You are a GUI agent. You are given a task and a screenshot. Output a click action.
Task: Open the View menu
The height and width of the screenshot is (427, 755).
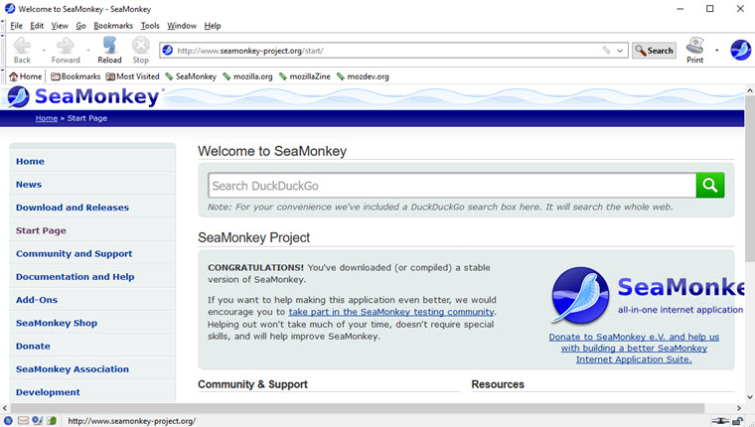click(x=60, y=26)
